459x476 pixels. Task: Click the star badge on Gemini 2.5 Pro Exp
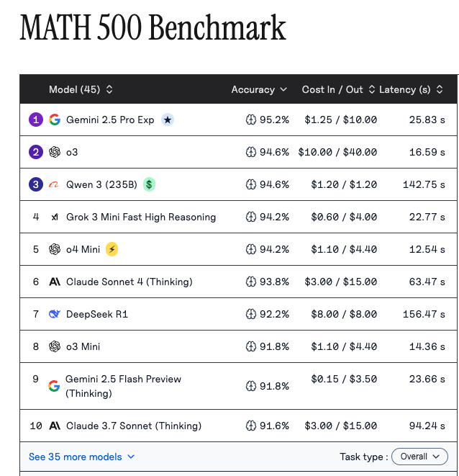pyautogui.click(x=167, y=120)
